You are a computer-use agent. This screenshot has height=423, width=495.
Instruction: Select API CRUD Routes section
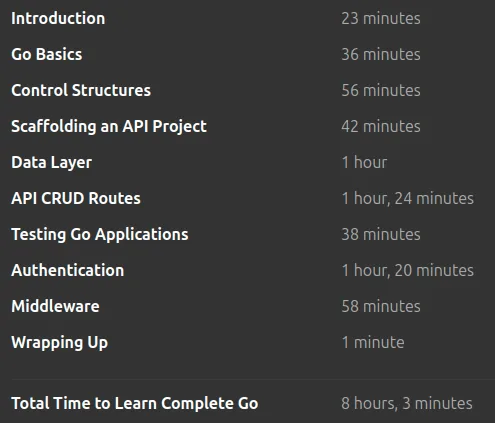pos(76,198)
